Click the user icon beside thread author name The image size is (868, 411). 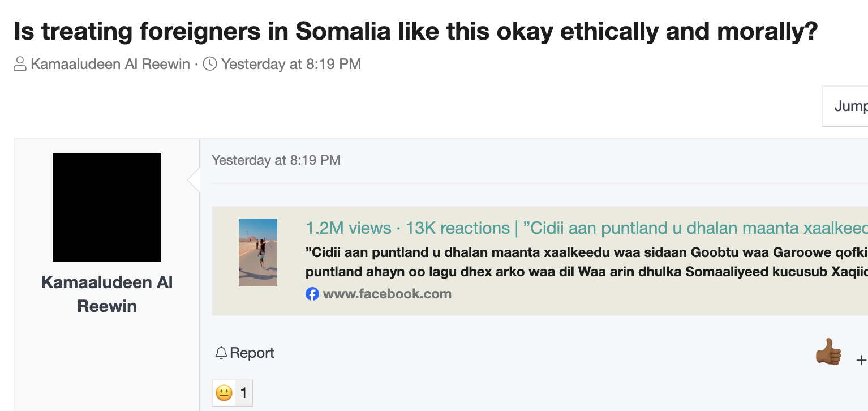20,64
